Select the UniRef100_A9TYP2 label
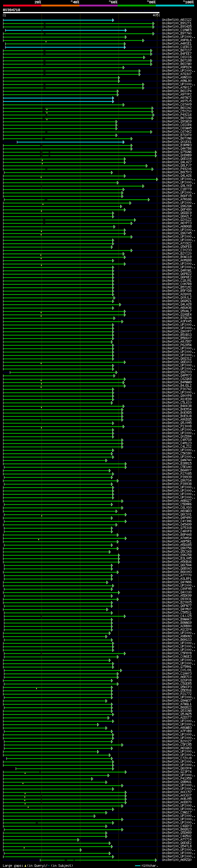This screenshot has height=868, width=197. pos(177,94)
